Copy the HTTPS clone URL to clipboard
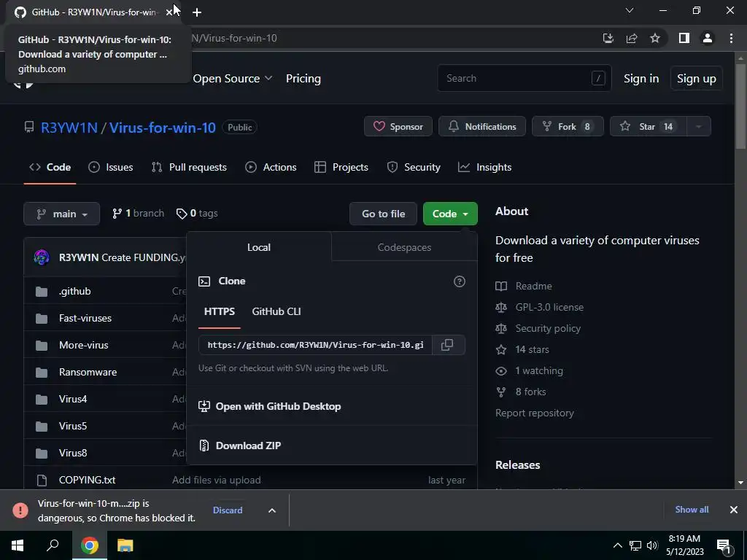Screen dimensions: 747x560 [447, 345]
